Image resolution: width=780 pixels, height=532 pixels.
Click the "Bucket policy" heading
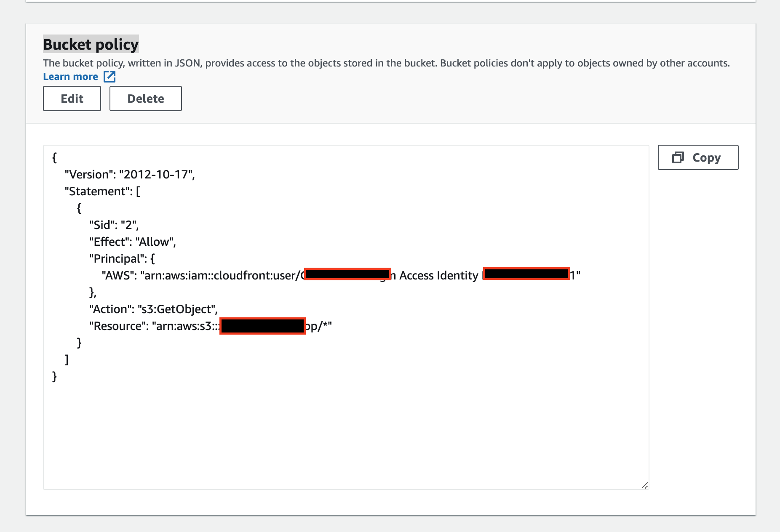(91, 44)
